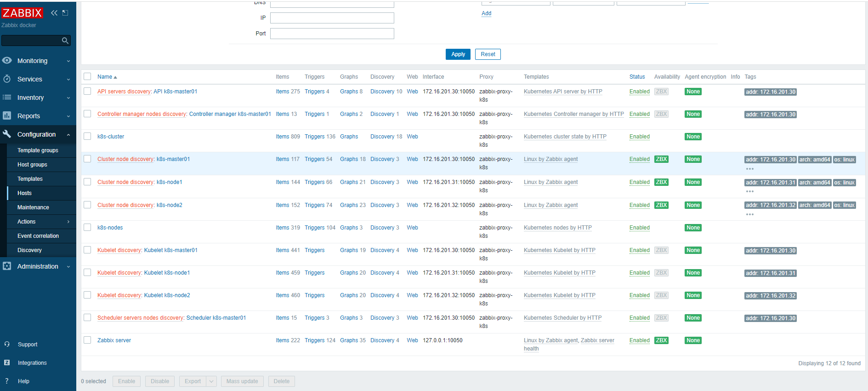The width and height of the screenshot is (868, 391).
Task: Check the Zabbix server row
Action: point(87,340)
